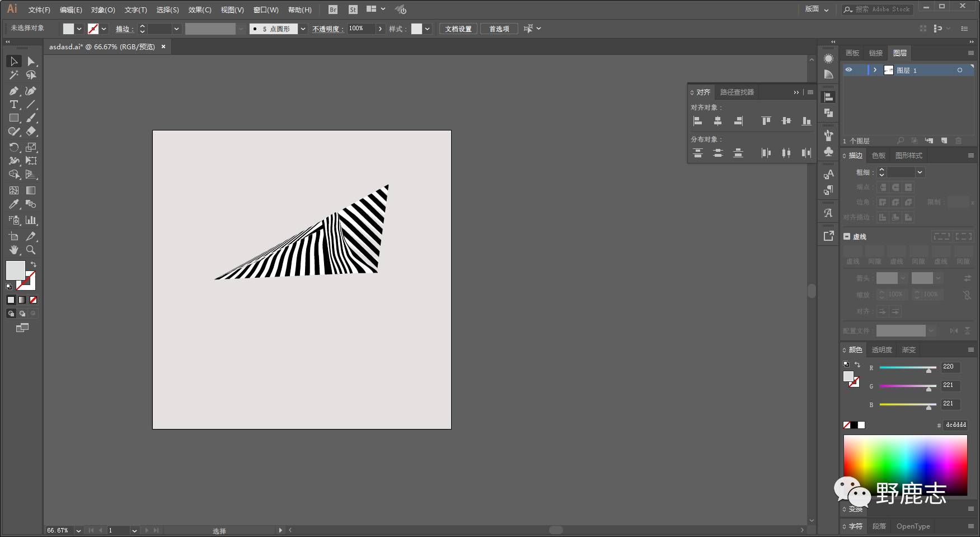Select the Type tool
Viewport: 980px width, 537px height.
point(13,105)
